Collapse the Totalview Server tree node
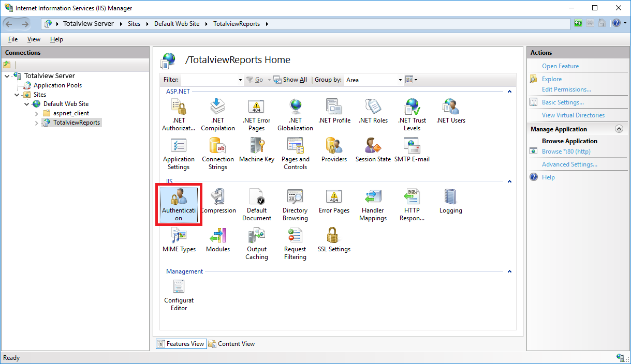The width and height of the screenshot is (631, 364). pyautogui.click(x=7, y=75)
